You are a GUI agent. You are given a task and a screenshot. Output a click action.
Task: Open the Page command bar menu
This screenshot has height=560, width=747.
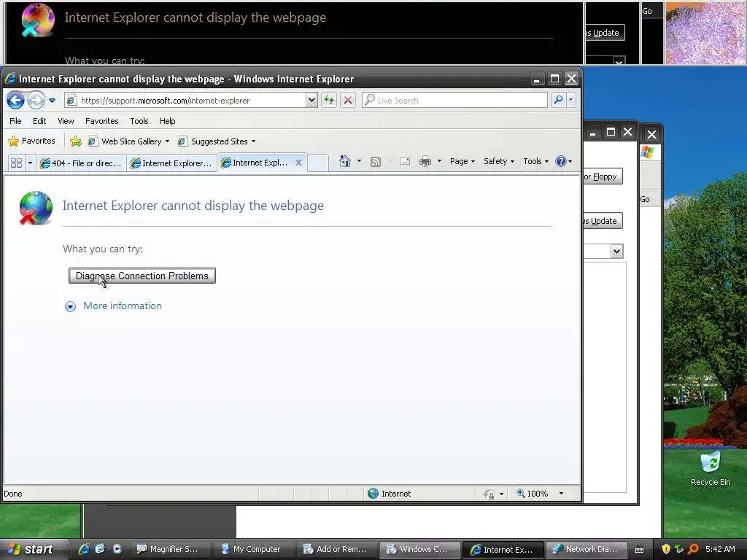click(462, 161)
